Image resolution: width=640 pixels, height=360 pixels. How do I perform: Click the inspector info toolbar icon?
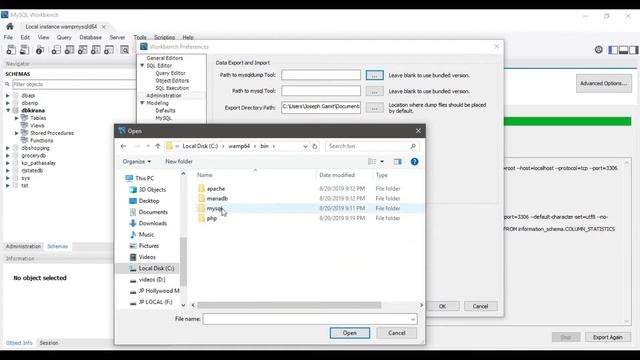[40, 50]
